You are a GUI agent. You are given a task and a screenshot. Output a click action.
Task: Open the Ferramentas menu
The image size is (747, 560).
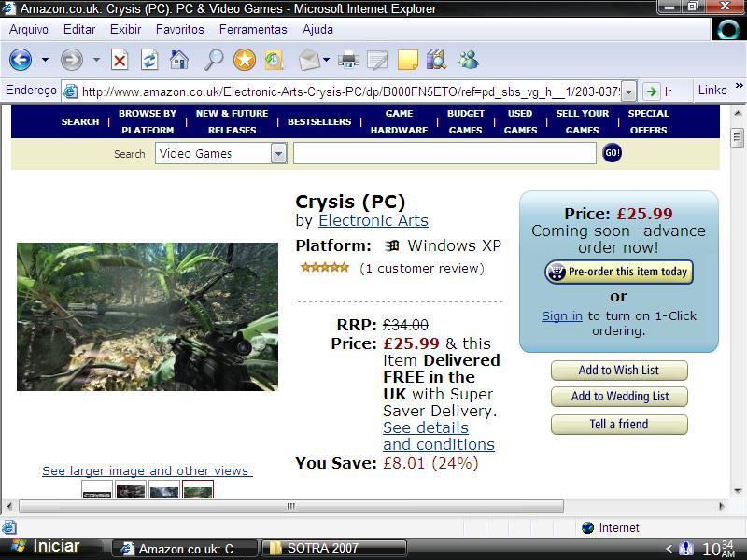(253, 30)
